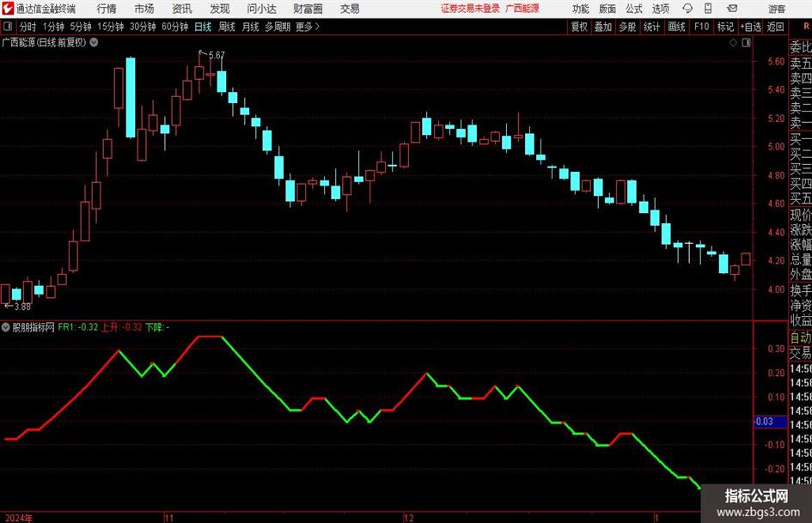Select the 日线 daily period tab
This screenshot has height=523, width=812.
click(203, 27)
